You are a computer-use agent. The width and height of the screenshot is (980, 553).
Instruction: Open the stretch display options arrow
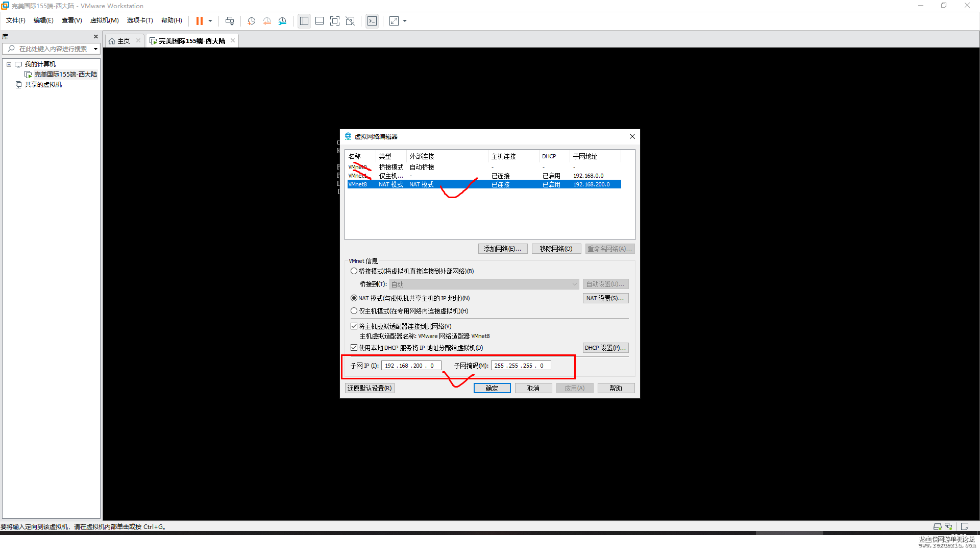pyautogui.click(x=405, y=21)
